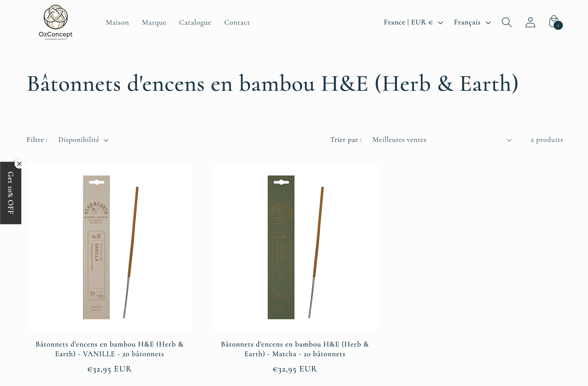Open the Contact menu item
Viewport: 588px width, 386px height.
(x=237, y=23)
